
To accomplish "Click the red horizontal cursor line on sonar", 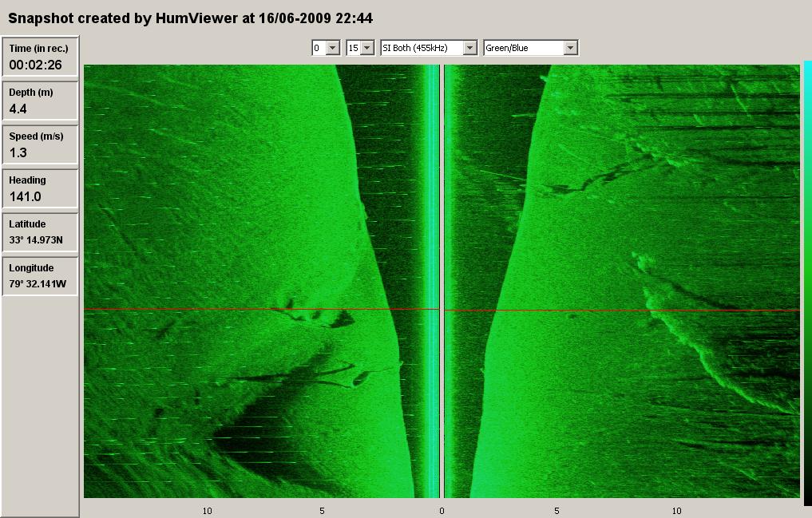I will (240, 309).
